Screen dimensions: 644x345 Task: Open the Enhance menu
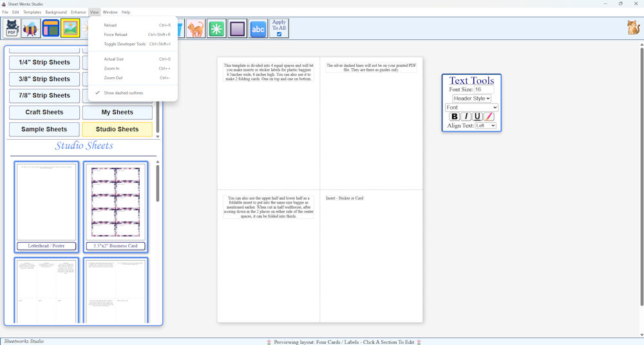point(78,12)
